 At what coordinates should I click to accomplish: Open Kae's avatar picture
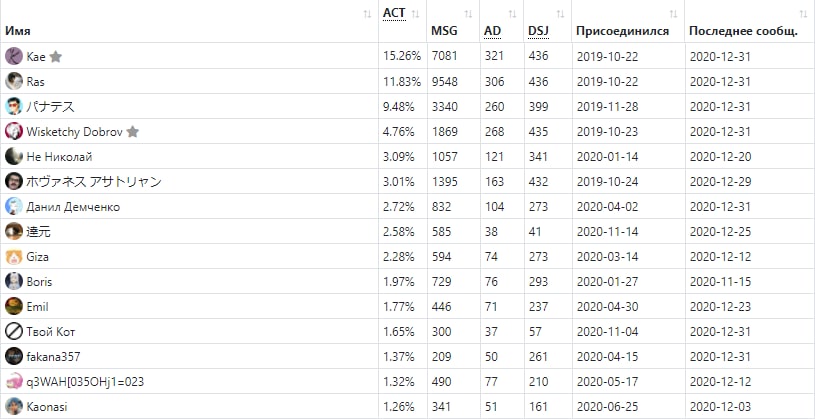(x=14, y=56)
